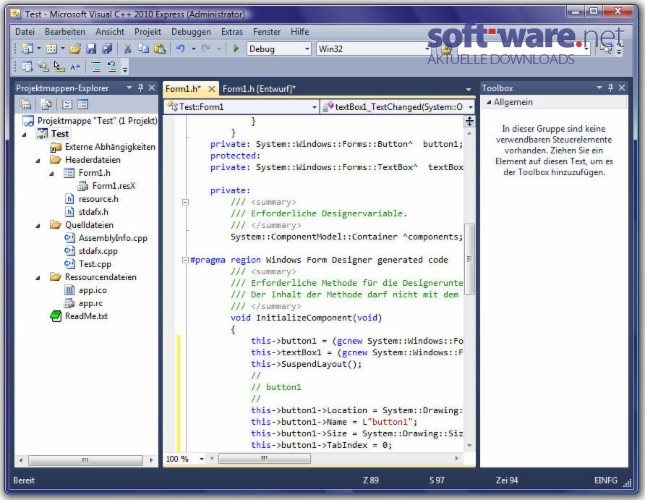
Task: Select app.ico in the tree
Action: 93,290
